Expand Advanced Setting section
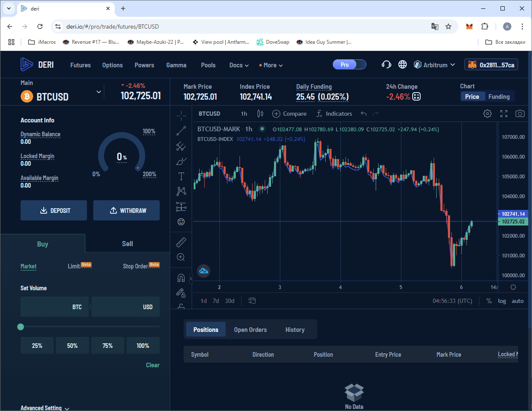This screenshot has height=411, width=532. (x=45, y=408)
